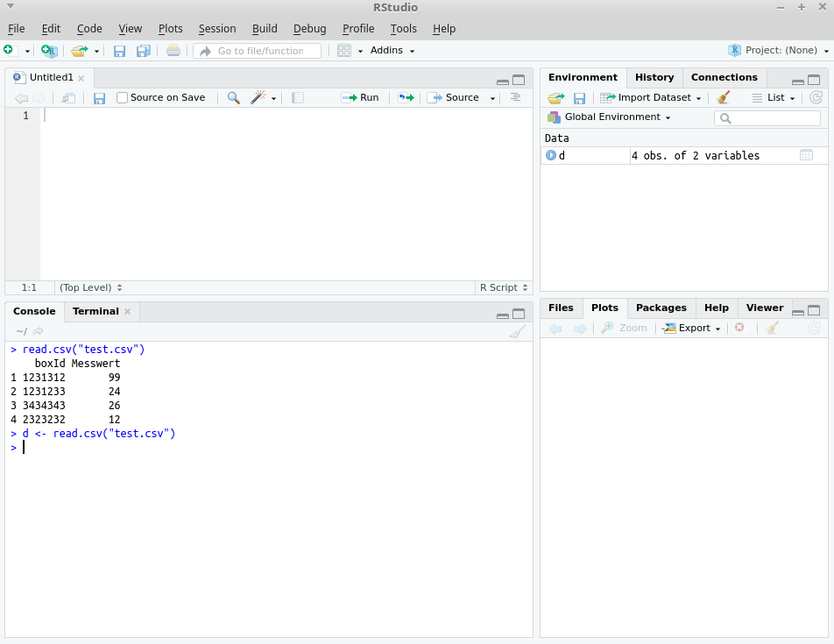Click the Import Dataset button
This screenshot has width=834, height=644.
pos(651,98)
